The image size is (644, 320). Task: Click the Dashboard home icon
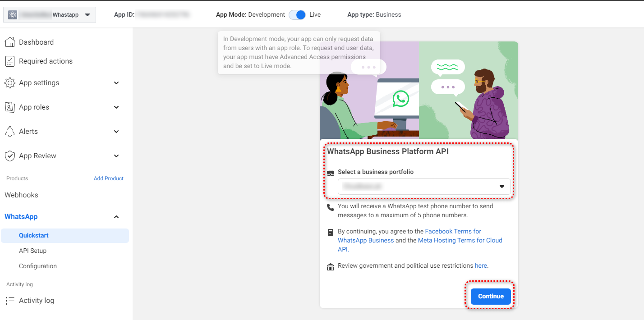coord(10,42)
